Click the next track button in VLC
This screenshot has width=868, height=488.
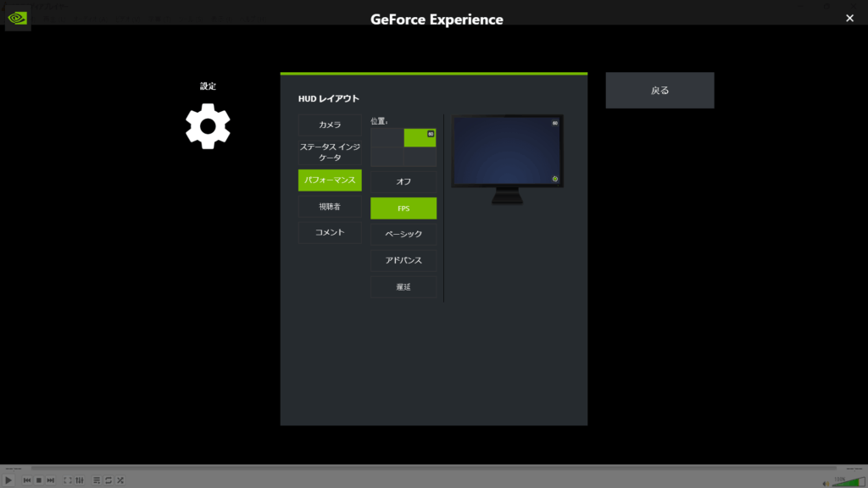[50, 480]
